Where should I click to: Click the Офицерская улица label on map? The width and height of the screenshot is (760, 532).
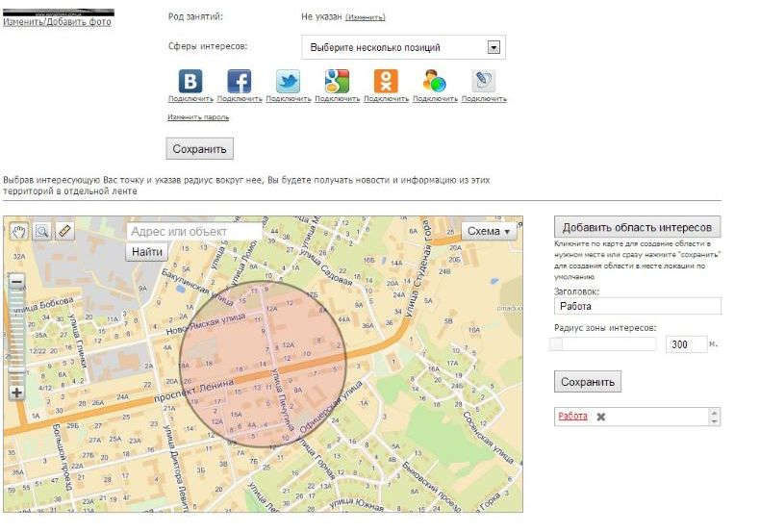click(x=331, y=407)
